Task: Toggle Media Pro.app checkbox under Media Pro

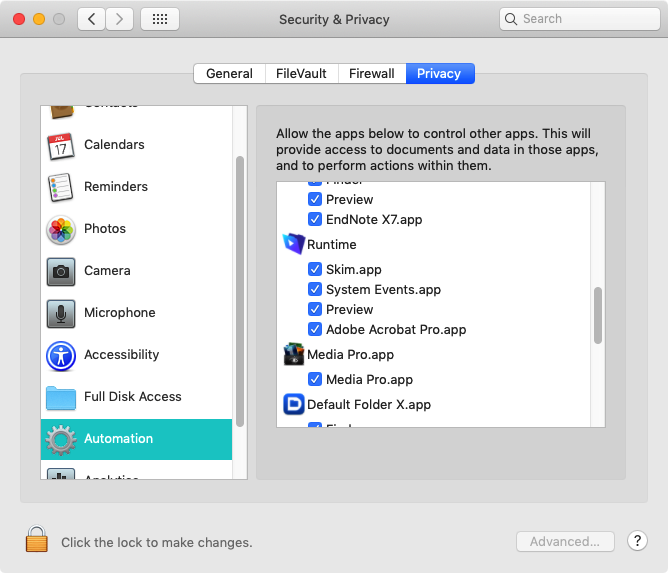Action: [315, 379]
